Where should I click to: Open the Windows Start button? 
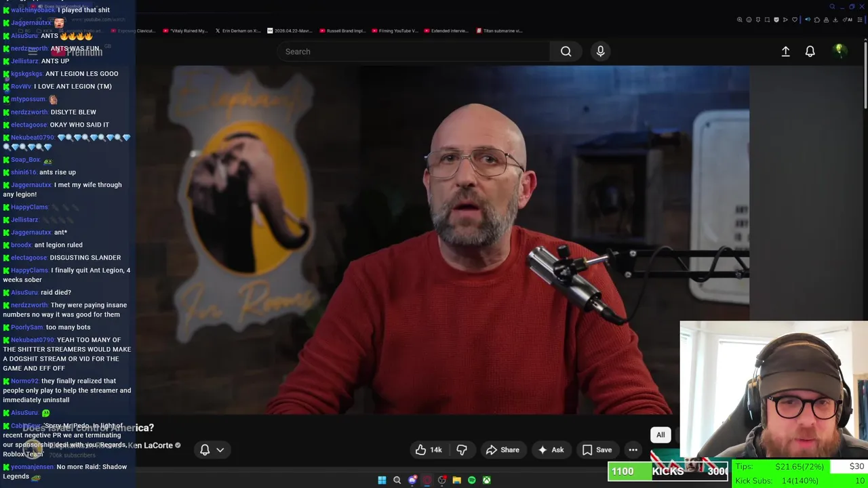click(382, 480)
